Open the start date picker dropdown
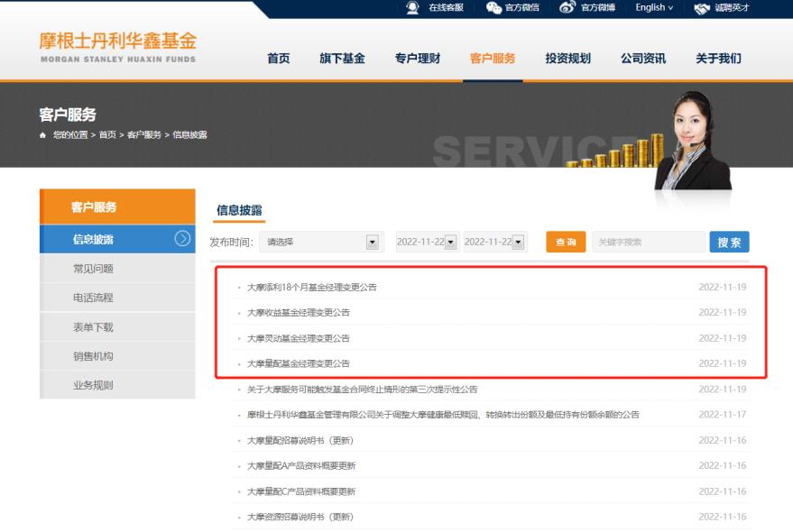This screenshot has width=793, height=532. coord(451,242)
